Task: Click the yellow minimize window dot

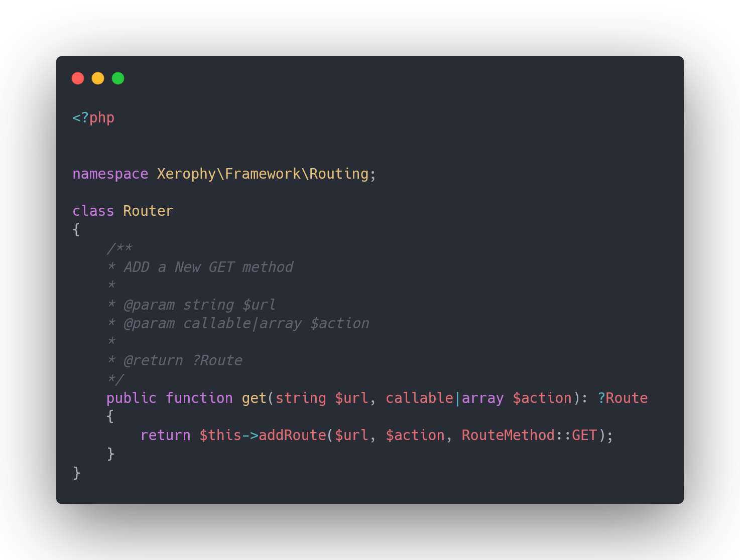Action: pos(98,78)
